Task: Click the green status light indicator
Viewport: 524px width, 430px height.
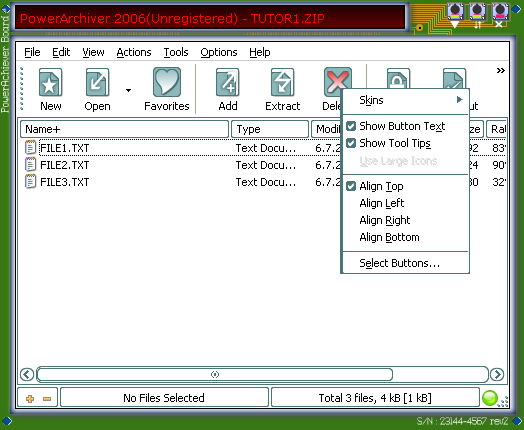Action: pos(490,398)
